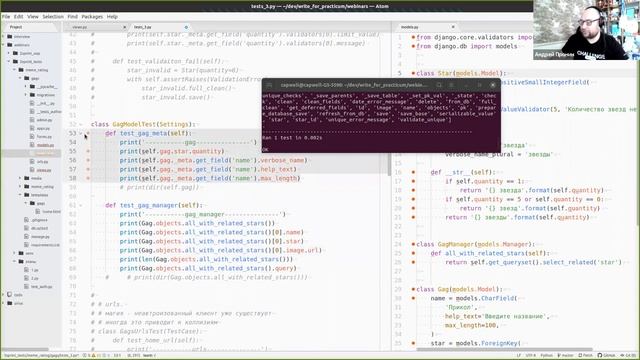Click the models.py file icon in the tree
Screen dimensions: 640x360
[32, 145]
